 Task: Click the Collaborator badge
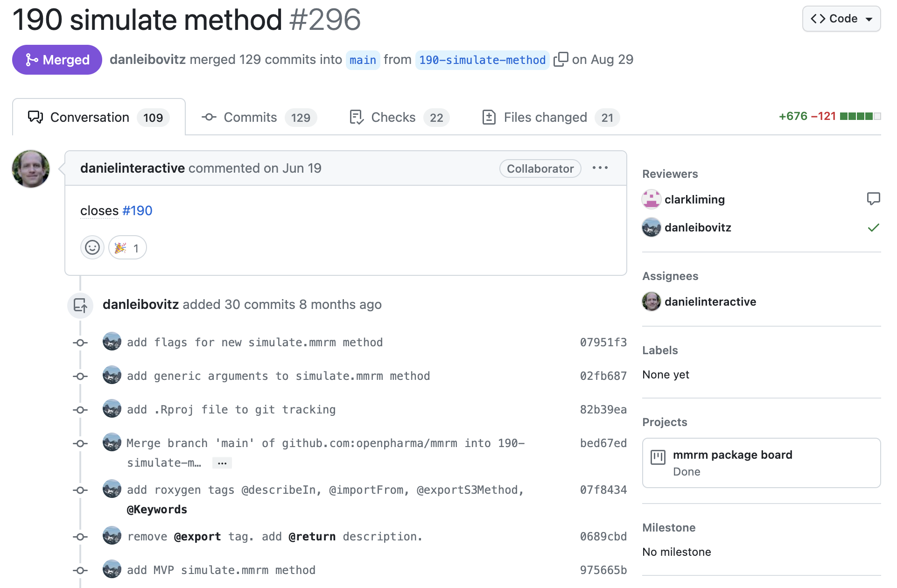[x=540, y=169]
